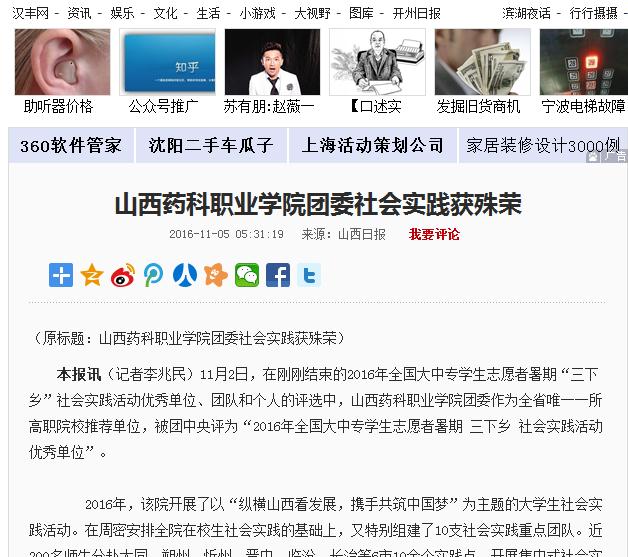Click the orange flower share icon
Viewport: 628px width, 557px height.
coord(216,275)
